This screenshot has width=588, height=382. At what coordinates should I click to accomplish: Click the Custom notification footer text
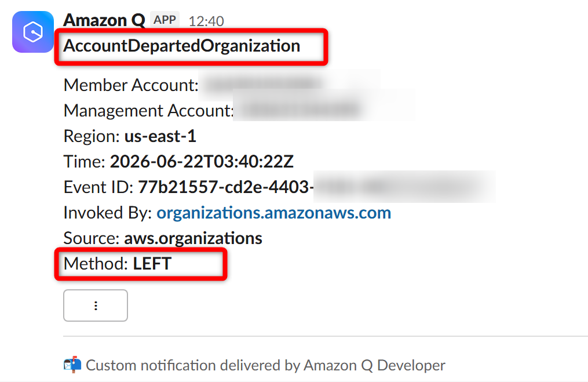265,365
